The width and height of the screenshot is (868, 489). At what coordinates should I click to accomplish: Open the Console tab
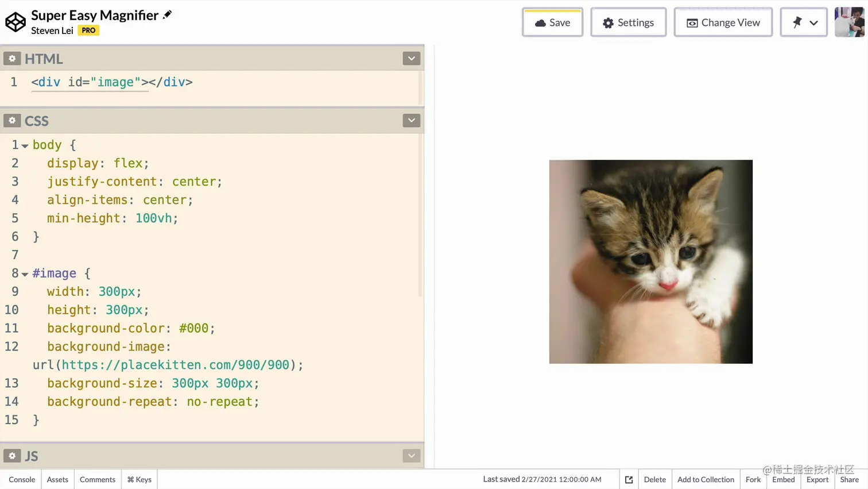22,479
